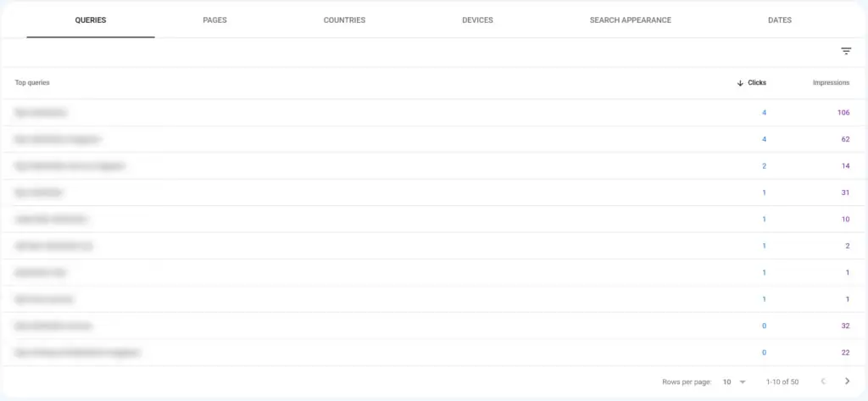Viewport: 868px width, 401px height.
Task: Go to the next page of results
Action: [847, 382]
